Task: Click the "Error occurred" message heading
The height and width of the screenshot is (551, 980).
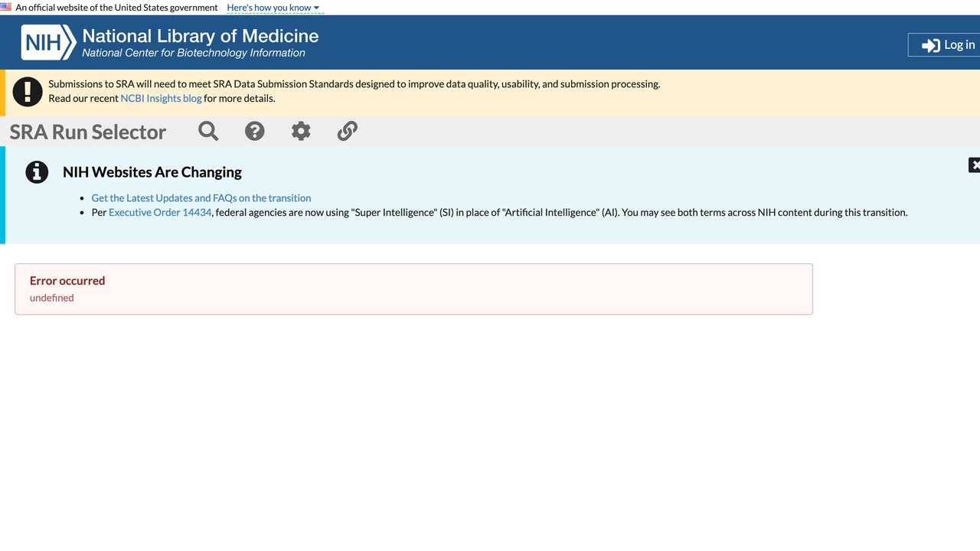Action: coord(67,281)
